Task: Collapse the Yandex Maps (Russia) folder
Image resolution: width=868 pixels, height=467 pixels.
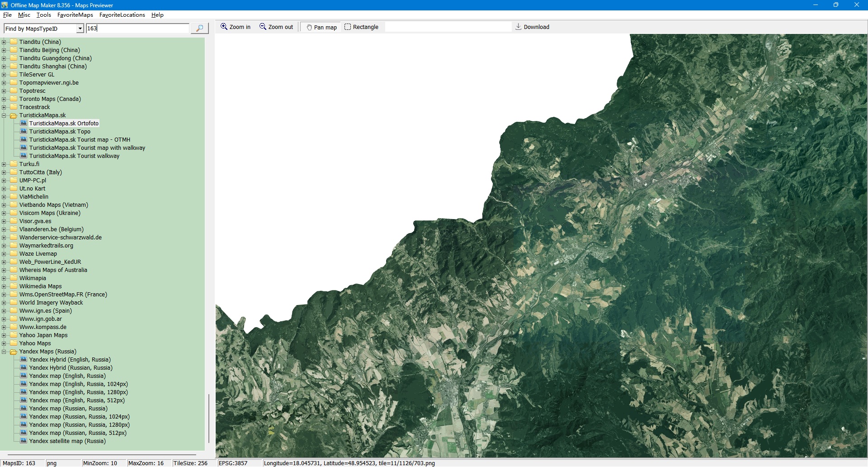Action: [4, 352]
